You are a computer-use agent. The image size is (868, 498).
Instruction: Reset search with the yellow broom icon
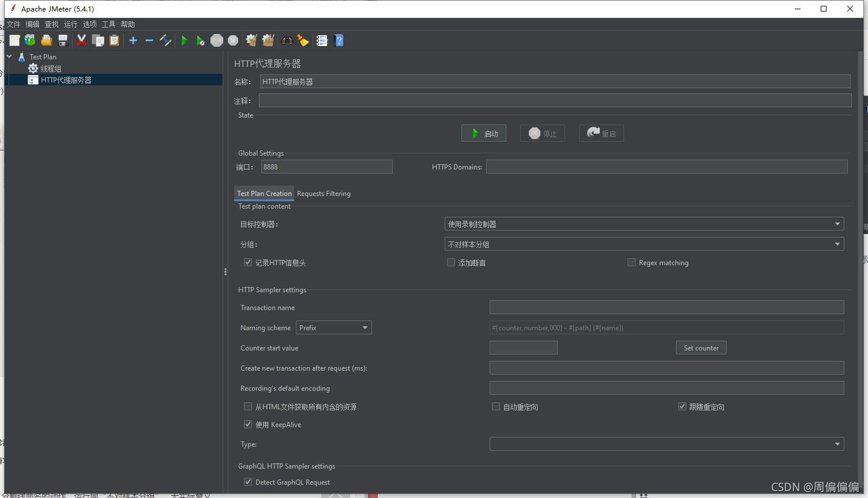[303, 40]
